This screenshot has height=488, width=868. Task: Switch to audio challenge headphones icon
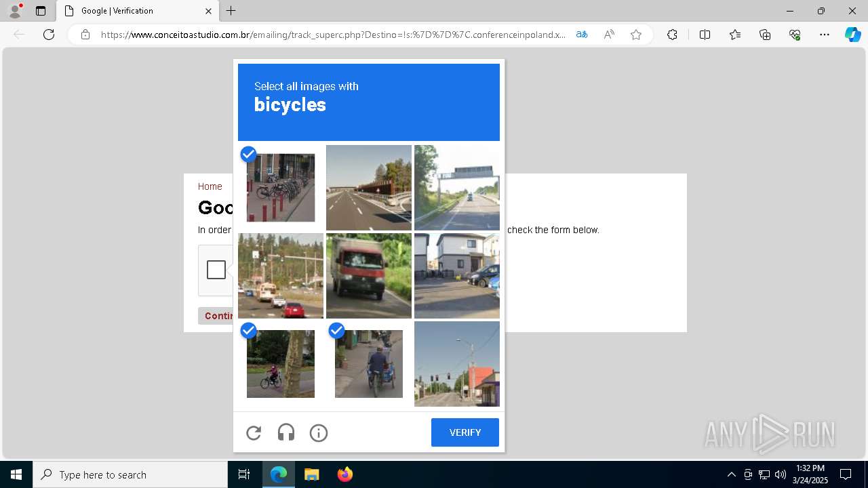(286, 433)
